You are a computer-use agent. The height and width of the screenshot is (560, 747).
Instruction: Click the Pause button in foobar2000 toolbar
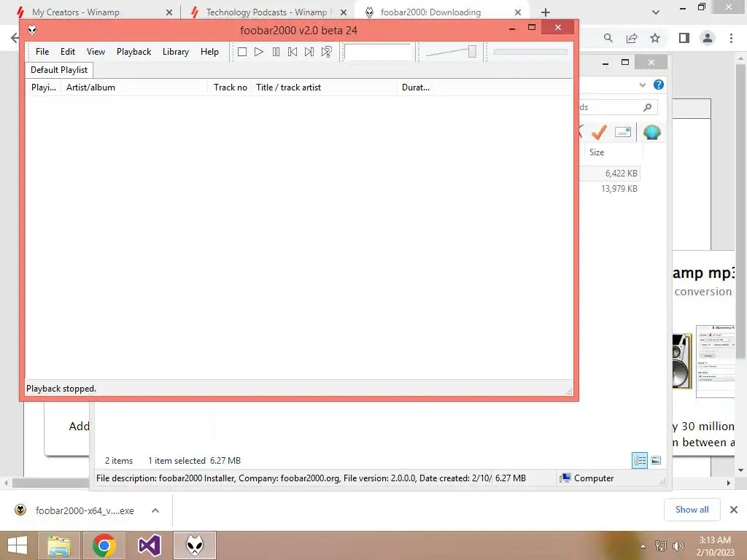pos(276,52)
